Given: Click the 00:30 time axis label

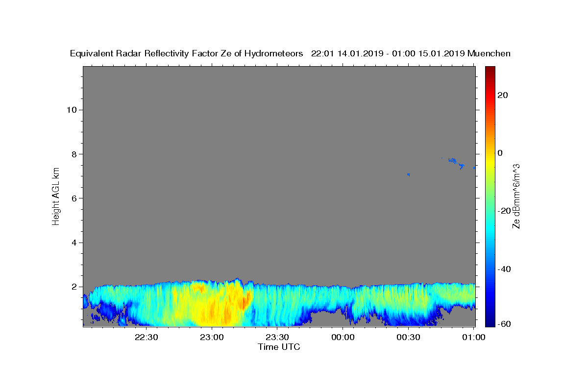Looking at the screenshot, I should [x=409, y=337].
